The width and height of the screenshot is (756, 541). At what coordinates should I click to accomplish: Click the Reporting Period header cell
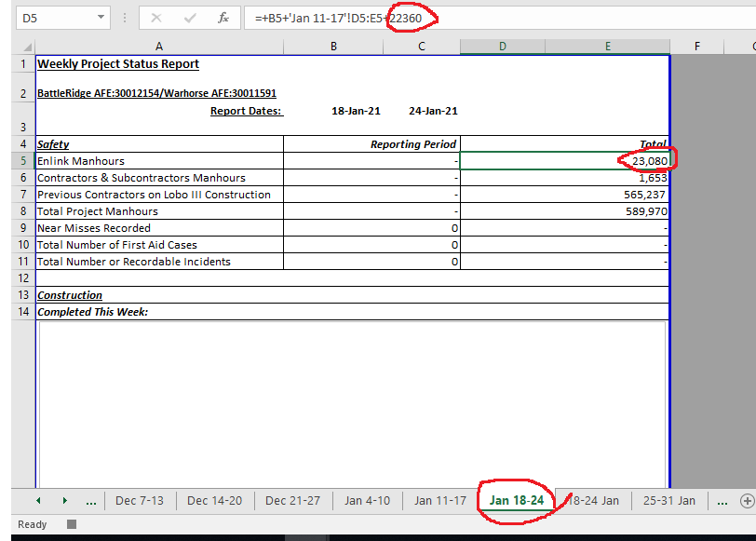[x=371, y=144]
